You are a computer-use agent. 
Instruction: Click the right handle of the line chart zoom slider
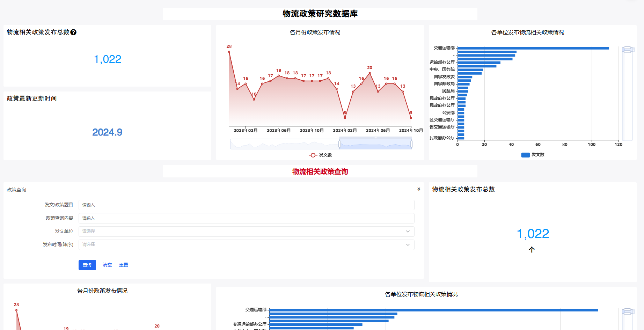[412, 144]
